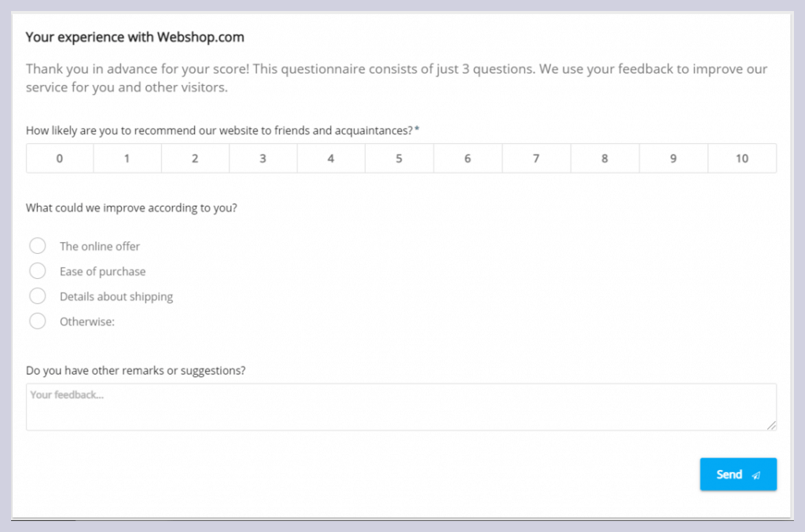Select rating 6 on the recommendation scale

click(x=468, y=158)
